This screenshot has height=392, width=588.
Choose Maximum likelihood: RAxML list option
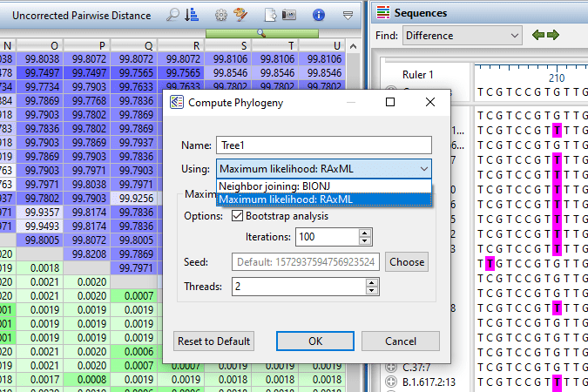(x=324, y=199)
